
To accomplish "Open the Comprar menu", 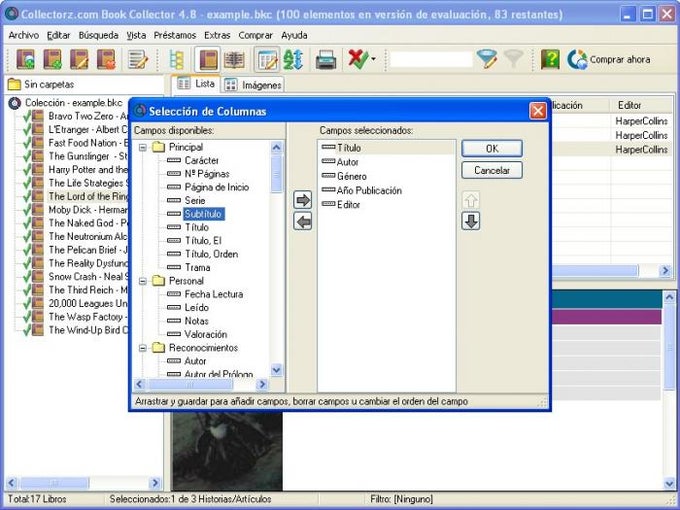I will click(255, 35).
